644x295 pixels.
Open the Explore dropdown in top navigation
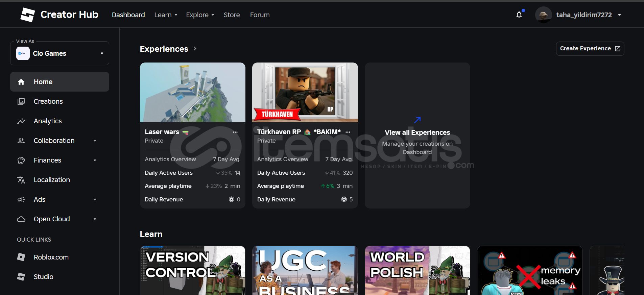(200, 15)
